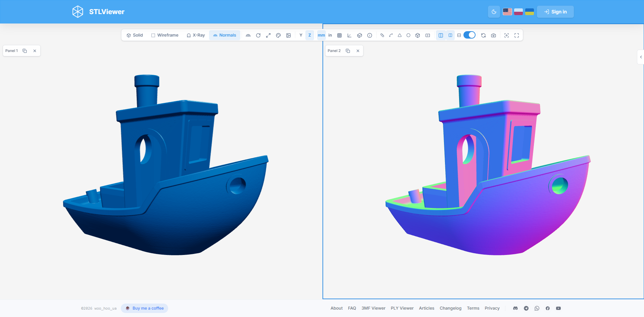This screenshot has width=644, height=317.
Task: Select Normals render mode
Action: point(225,35)
